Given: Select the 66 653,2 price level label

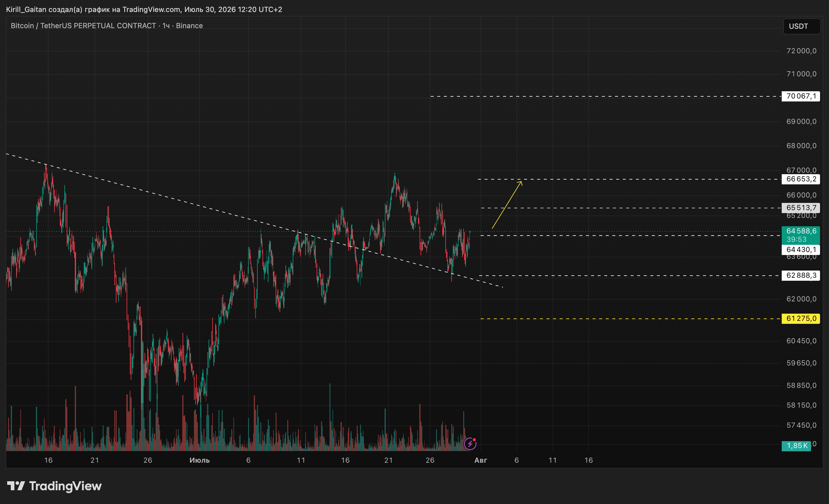Looking at the screenshot, I should coord(801,179).
